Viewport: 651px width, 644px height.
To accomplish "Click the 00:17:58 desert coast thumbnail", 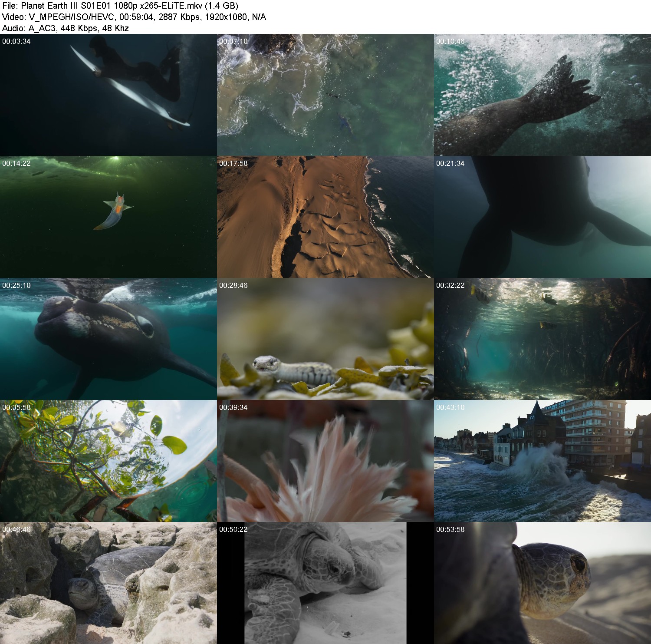I will pos(325,217).
